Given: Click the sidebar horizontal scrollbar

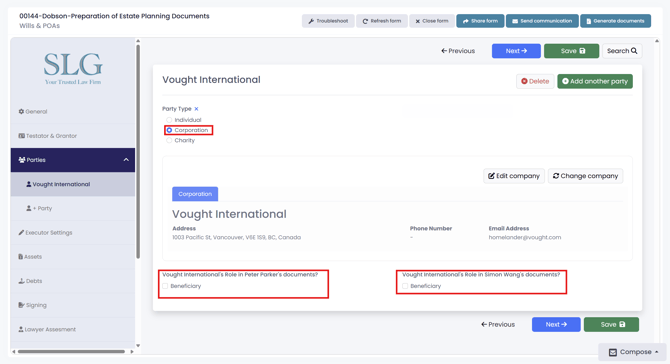Looking at the screenshot, I should (71, 352).
